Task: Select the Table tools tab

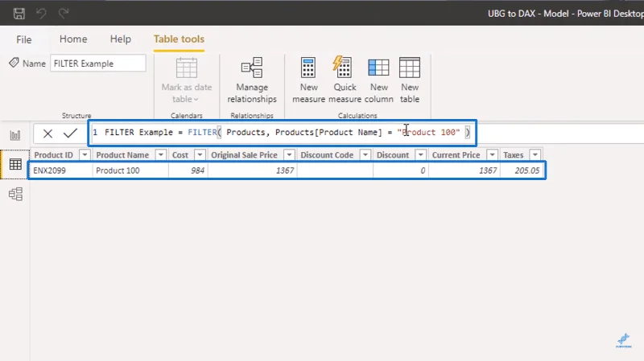Action: (179, 39)
